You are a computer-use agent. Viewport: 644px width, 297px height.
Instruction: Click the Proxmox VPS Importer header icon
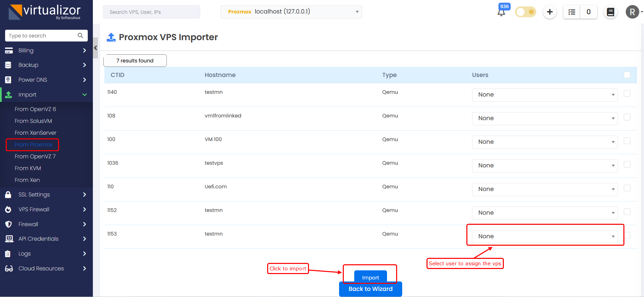[x=111, y=37]
